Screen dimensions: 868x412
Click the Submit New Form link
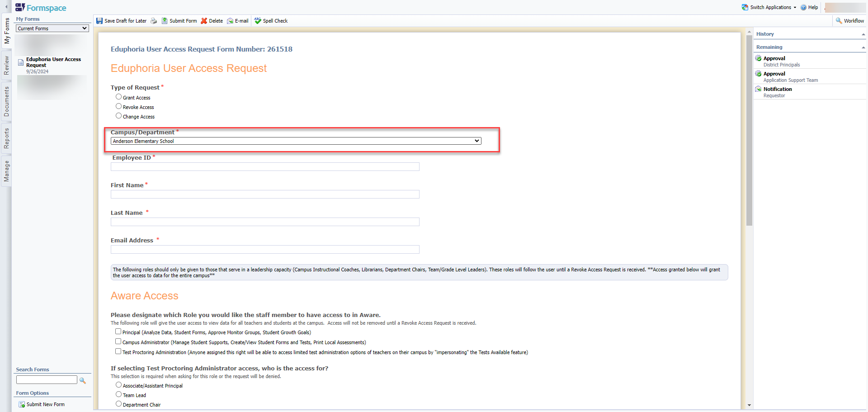point(45,404)
